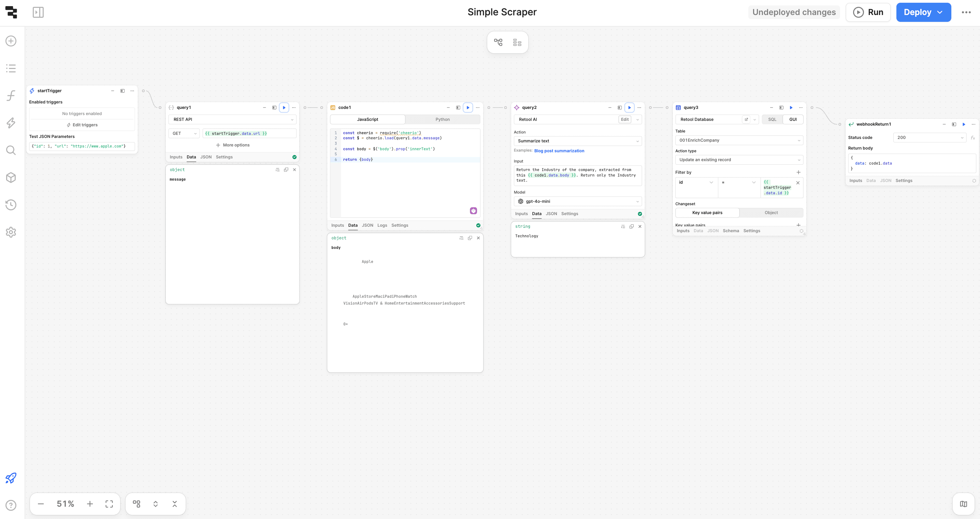980x519 pixels.
Task: Click the SQL view toggle in query3
Action: 773,120
